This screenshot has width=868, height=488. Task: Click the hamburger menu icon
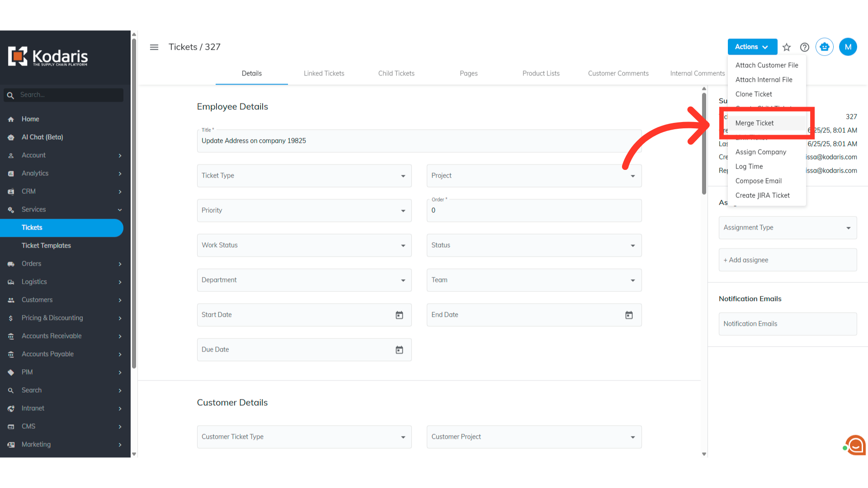coord(154,47)
